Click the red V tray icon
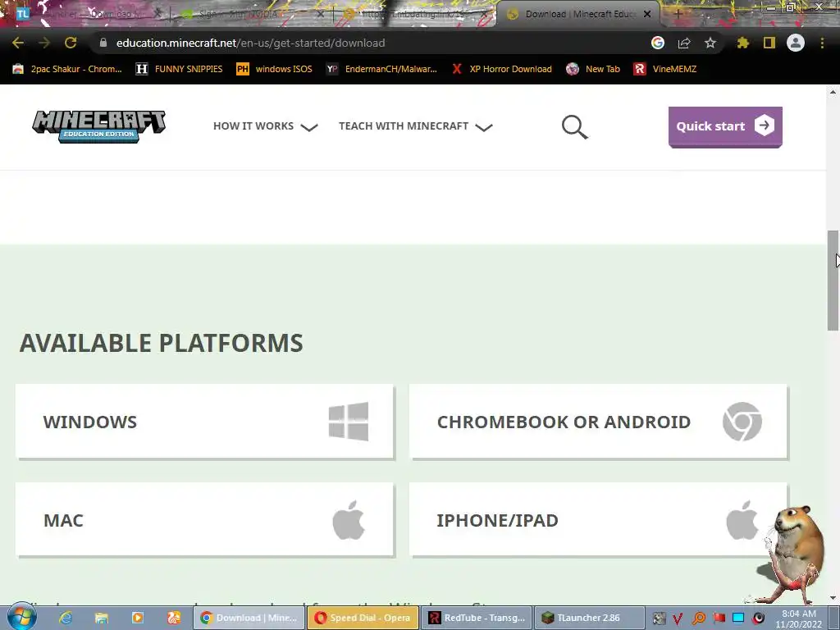 [678, 619]
